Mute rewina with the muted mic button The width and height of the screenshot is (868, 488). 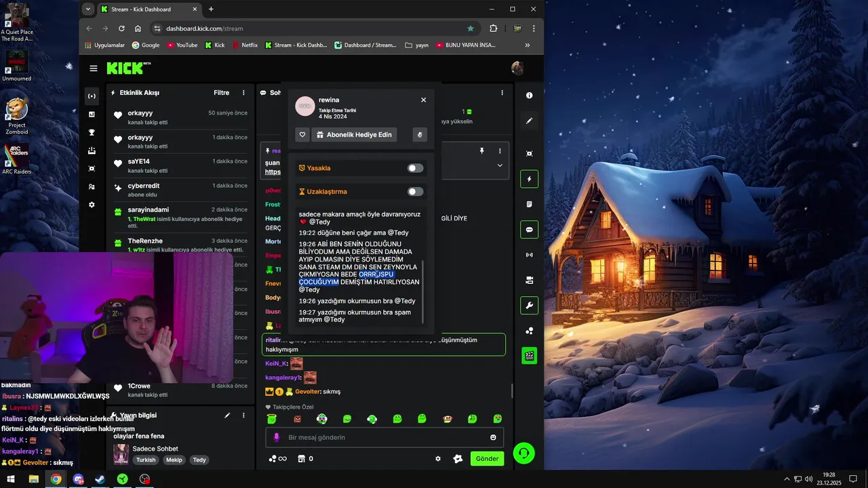click(420, 135)
